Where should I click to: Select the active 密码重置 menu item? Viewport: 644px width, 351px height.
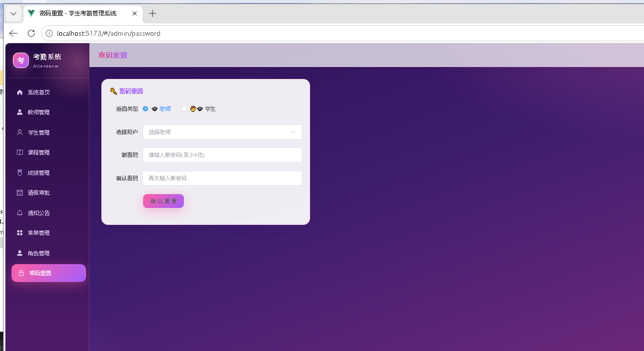pos(49,273)
